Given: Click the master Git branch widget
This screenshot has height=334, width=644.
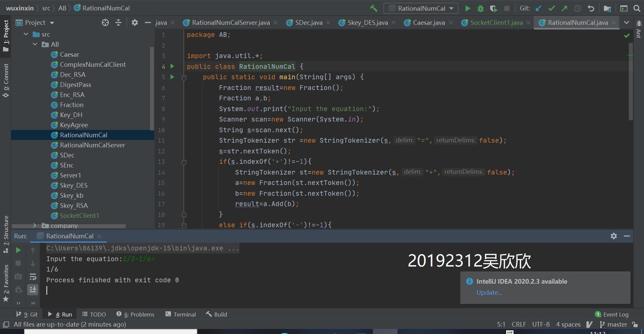Looking at the screenshot, I should pos(613,324).
